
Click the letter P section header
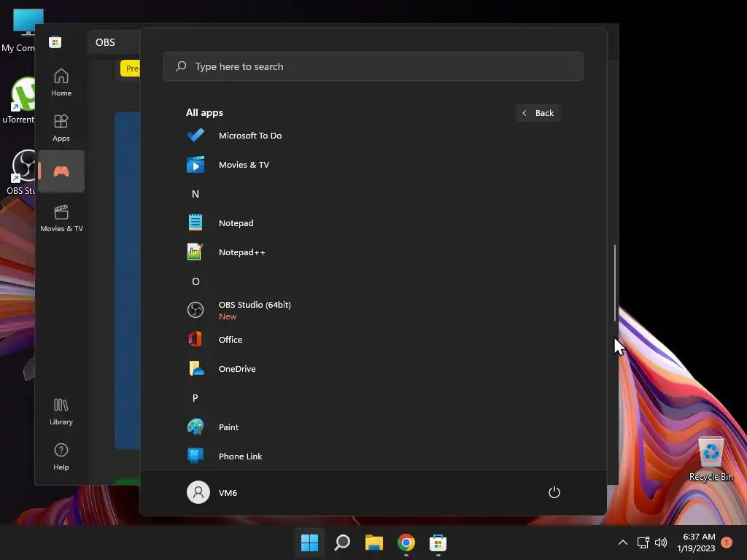pos(196,398)
